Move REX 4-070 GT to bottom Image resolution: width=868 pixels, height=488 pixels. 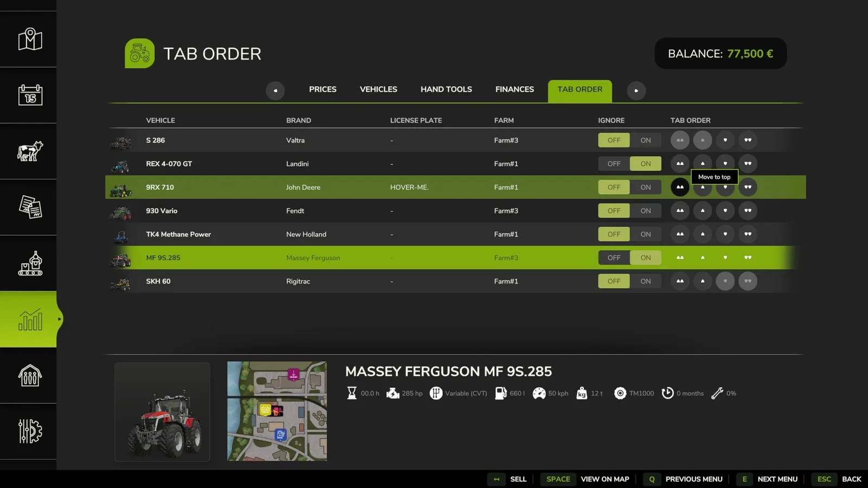click(748, 164)
